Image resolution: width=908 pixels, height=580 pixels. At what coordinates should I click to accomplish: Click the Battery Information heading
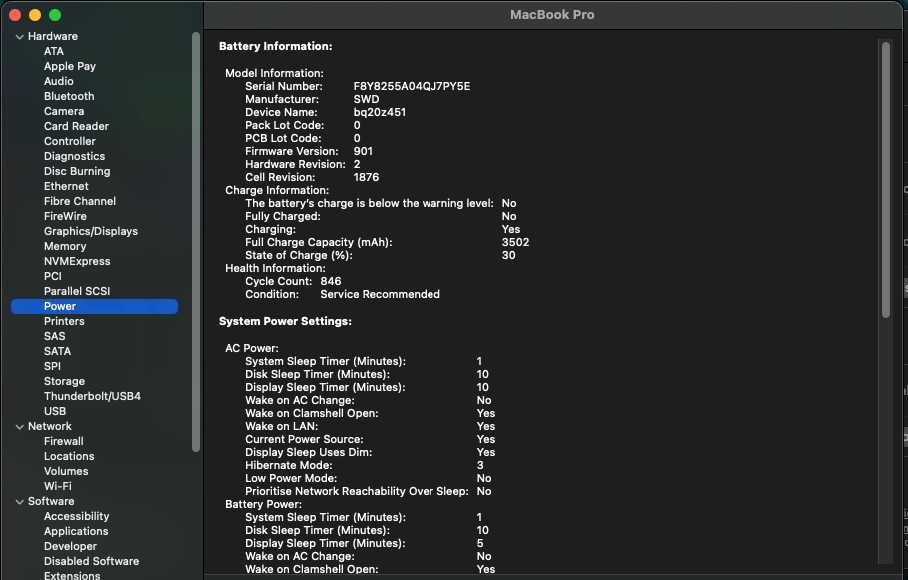coord(276,46)
